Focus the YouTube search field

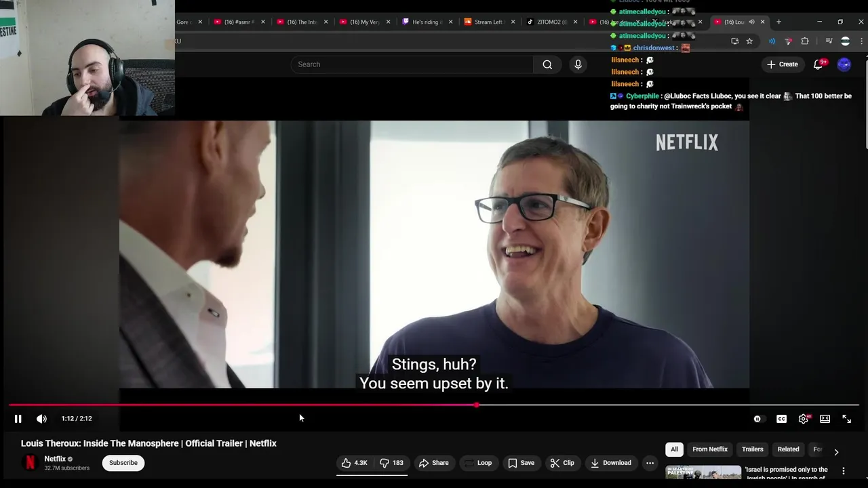[x=412, y=64]
